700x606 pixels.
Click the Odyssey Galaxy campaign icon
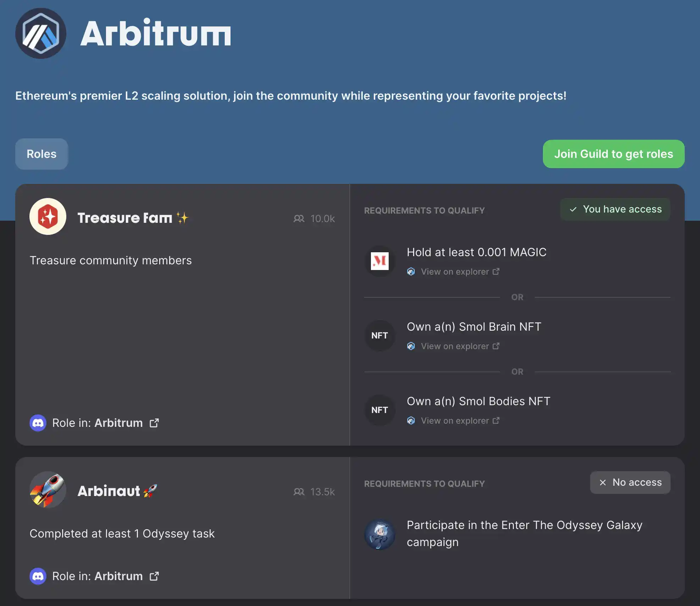(380, 534)
